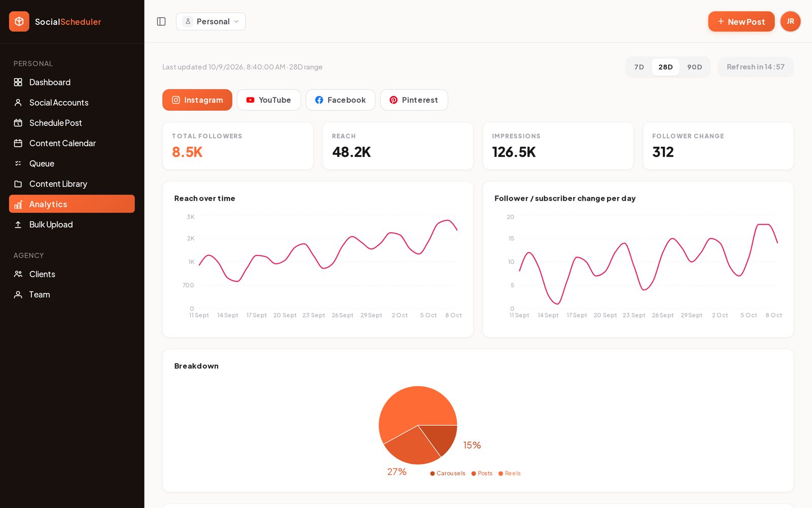Click the Instagram logo icon
812x508 pixels.
tap(176, 100)
